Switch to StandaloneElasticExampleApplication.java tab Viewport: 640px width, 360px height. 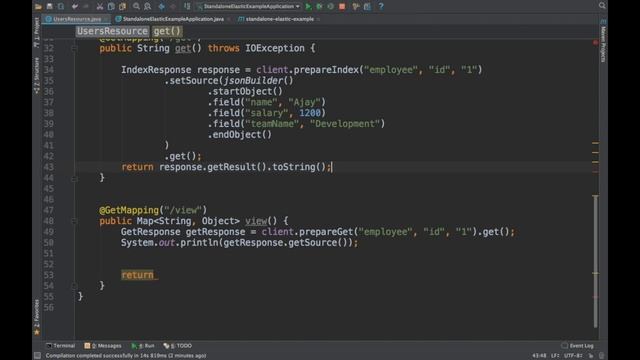pos(173,19)
